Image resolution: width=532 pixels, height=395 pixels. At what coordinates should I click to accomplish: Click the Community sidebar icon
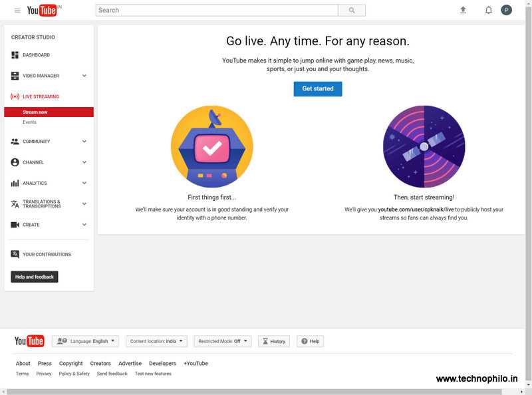(x=13, y=141)
